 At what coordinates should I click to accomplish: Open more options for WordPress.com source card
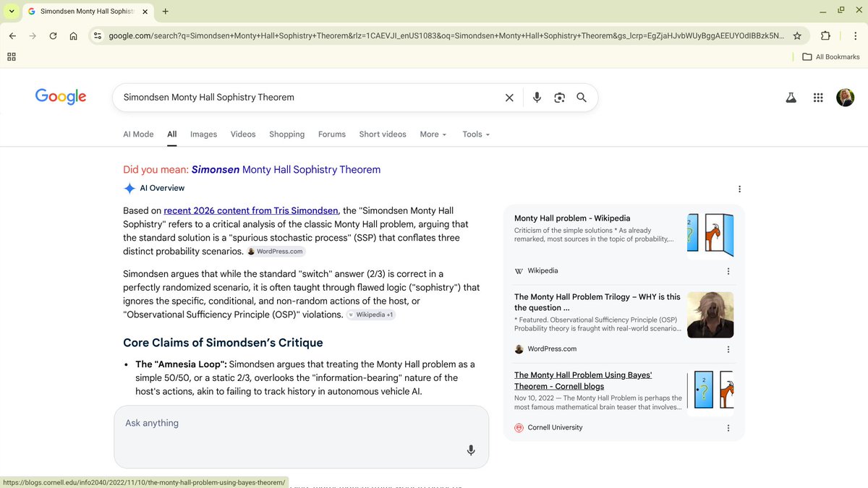coord(728,349)
